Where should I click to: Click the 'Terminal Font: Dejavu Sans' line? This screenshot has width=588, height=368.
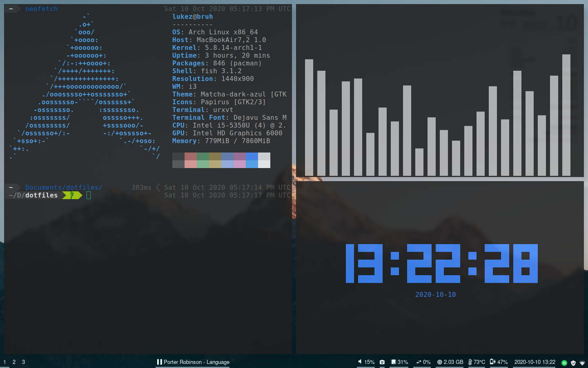pyautogui.click(x=229, y=117)
